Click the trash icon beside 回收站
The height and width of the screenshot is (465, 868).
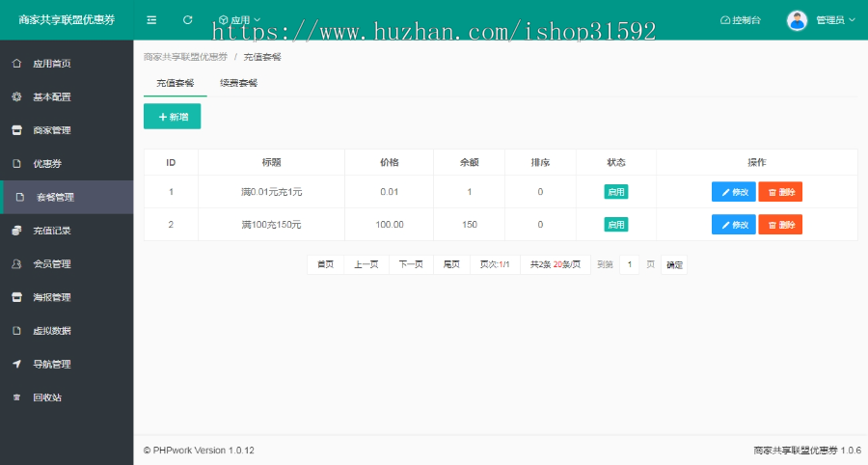tap(16, 397)
